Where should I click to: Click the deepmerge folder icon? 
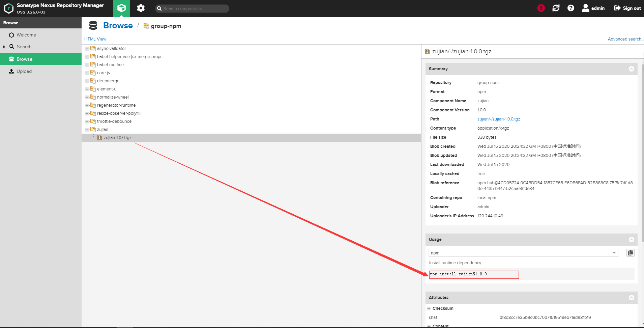[x=93, y=81]
